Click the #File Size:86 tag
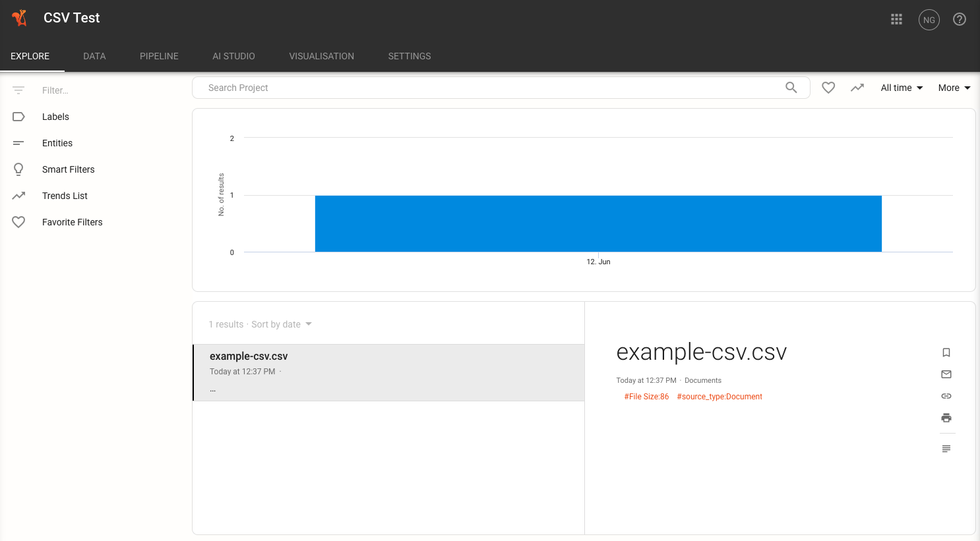Screen dimensions: 980x541 coord(646,397)
